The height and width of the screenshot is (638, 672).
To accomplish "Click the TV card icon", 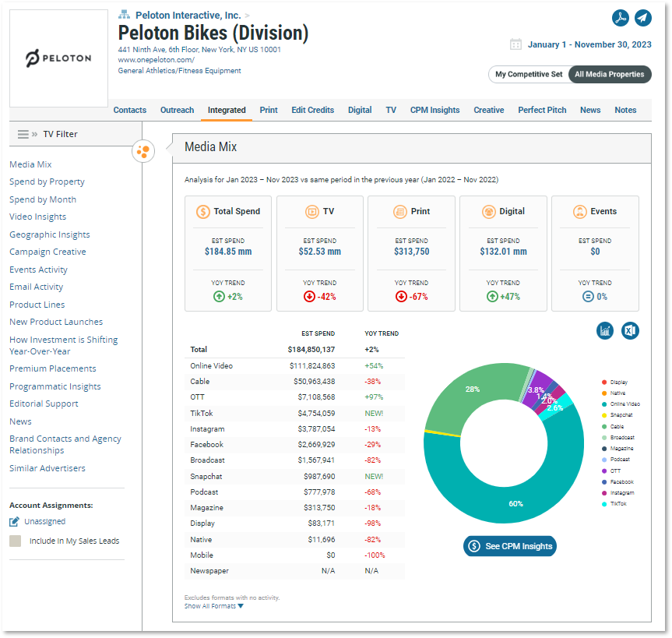I will pyautogui.click(x=312, y=211).
